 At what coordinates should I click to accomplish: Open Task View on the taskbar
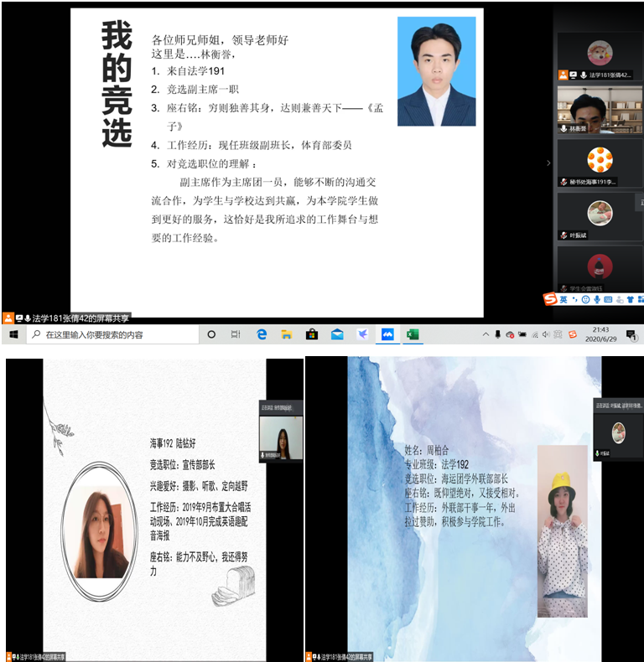(x=236, y=334)
